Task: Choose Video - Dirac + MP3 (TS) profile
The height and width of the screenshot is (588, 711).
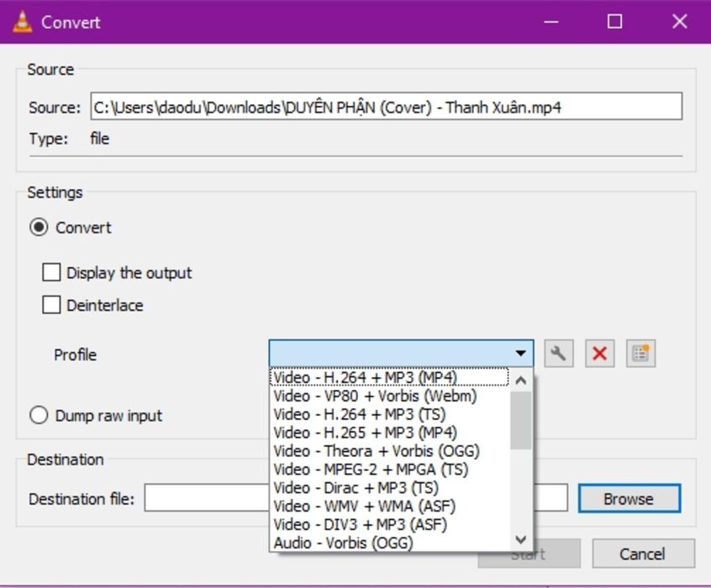Action: point(389,488)
